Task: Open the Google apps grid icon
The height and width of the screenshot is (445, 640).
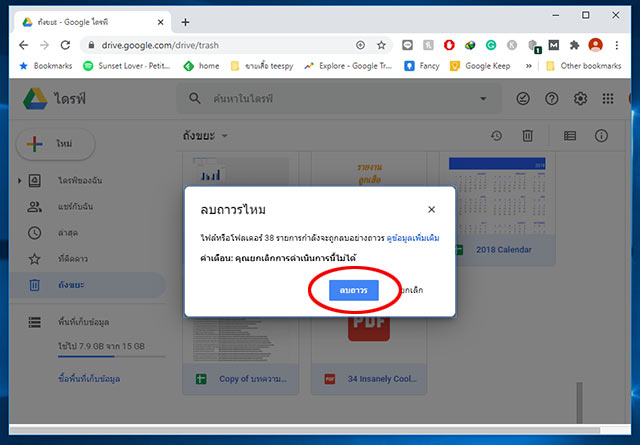Action: tap(608, 98)
